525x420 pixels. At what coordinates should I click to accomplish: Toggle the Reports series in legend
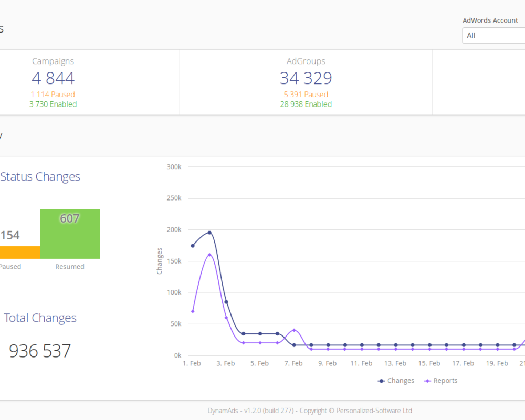(440, 381)
